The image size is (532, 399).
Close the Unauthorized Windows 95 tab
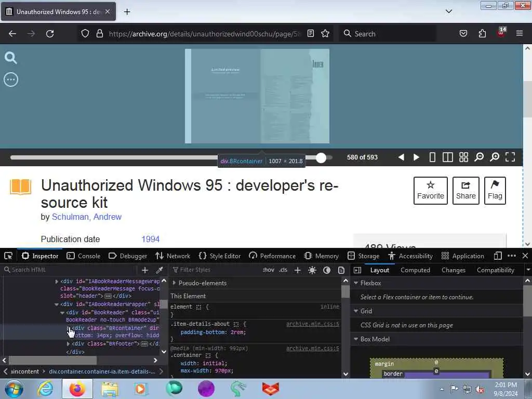coord(108,11)
